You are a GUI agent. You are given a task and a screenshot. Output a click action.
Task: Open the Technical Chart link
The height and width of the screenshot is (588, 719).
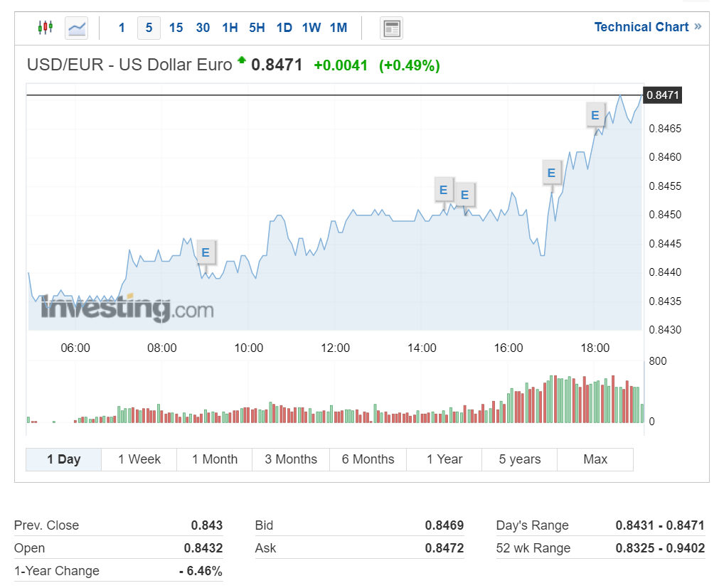[647, 27]
